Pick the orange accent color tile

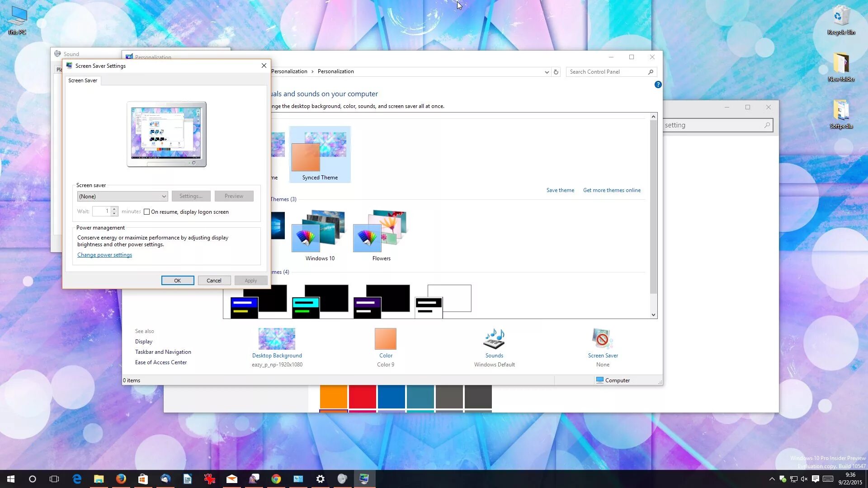point(334,396)
